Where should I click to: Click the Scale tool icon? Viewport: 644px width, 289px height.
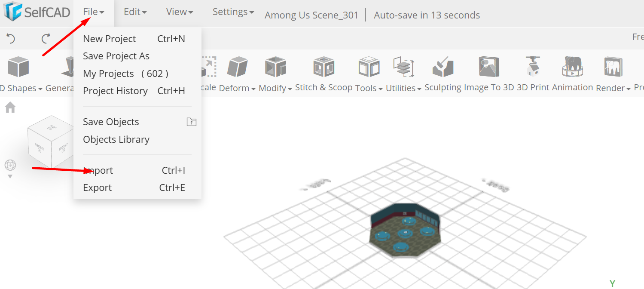[209, 67]
